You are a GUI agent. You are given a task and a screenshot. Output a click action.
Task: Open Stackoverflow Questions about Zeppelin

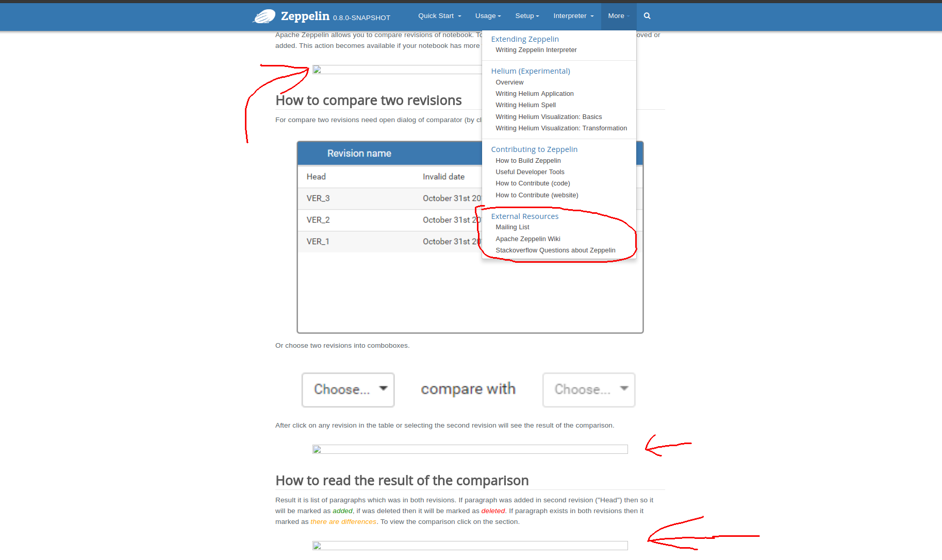click(555, 250)
